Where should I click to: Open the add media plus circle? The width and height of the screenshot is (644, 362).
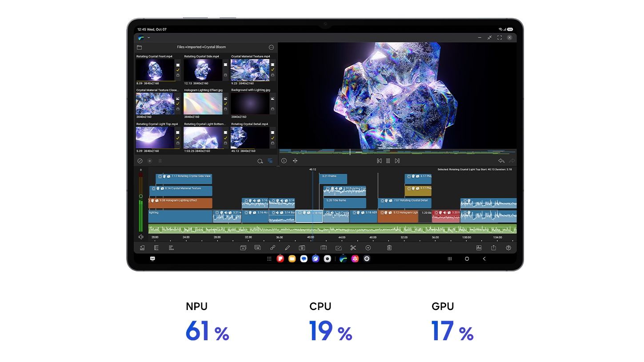(368, 248)
